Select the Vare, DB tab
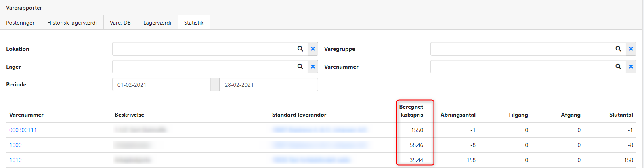Image resolution: width=644 pixels, height=168 pixels. [120, 23]
